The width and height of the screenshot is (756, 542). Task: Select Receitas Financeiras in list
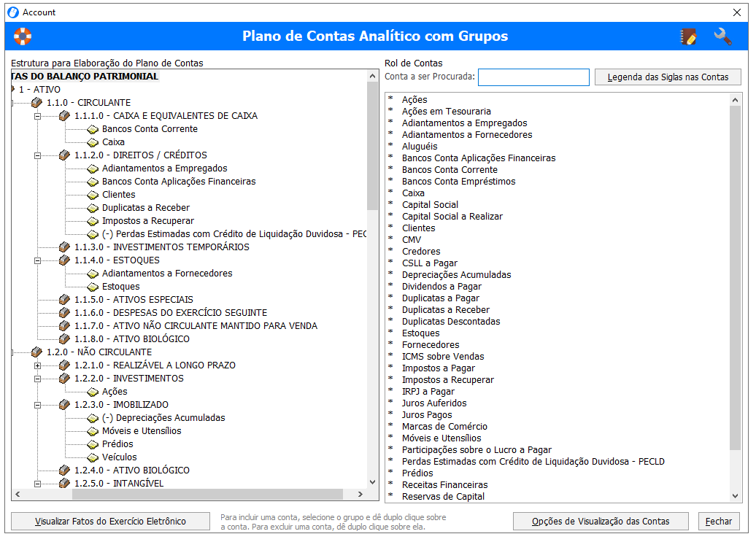click(445, 484)
